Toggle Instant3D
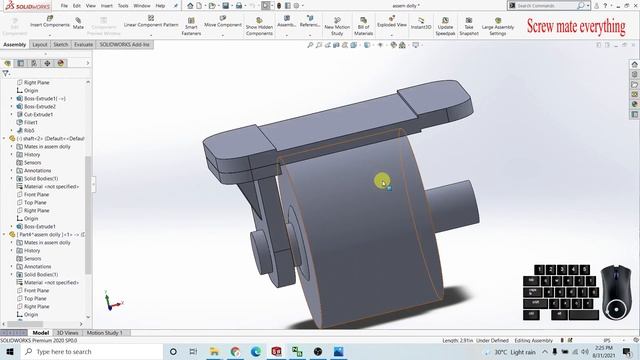640x360 pixels. coord(421,23)
